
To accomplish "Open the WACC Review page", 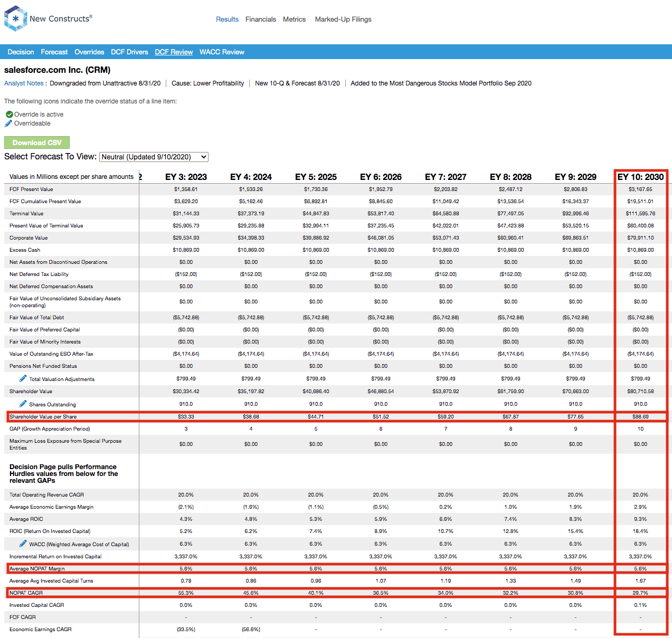I will coord(222,52).
